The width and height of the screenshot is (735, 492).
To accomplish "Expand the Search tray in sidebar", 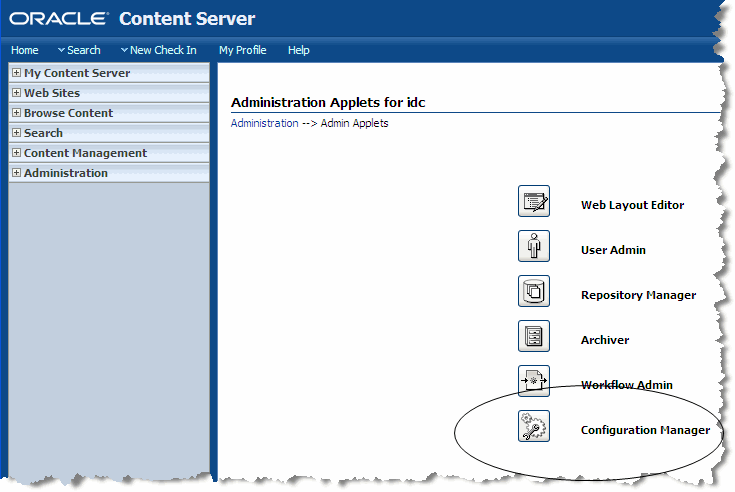I will (x=16, y=133).
